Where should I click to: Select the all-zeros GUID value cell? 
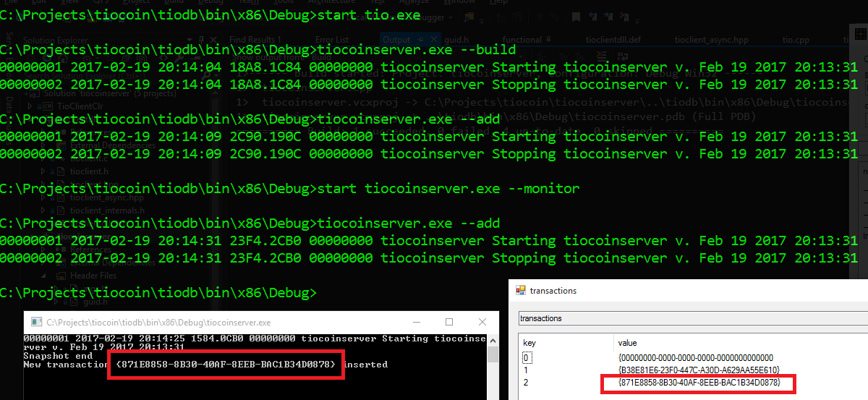[694, 357]
